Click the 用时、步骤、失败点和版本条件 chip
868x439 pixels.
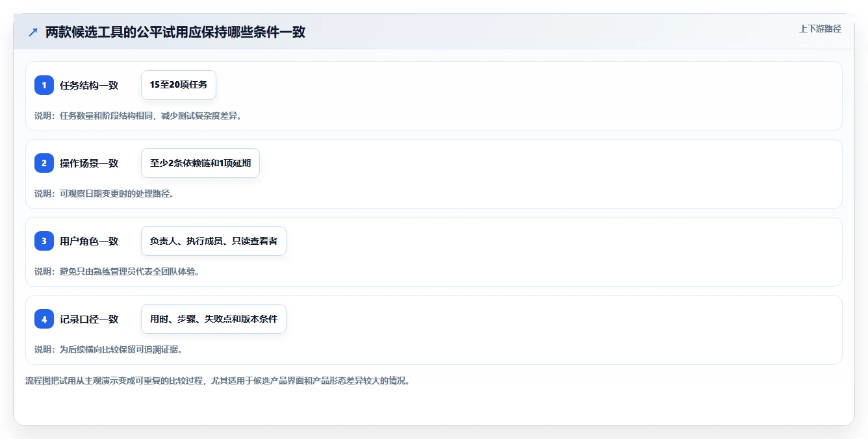(214, 319)
